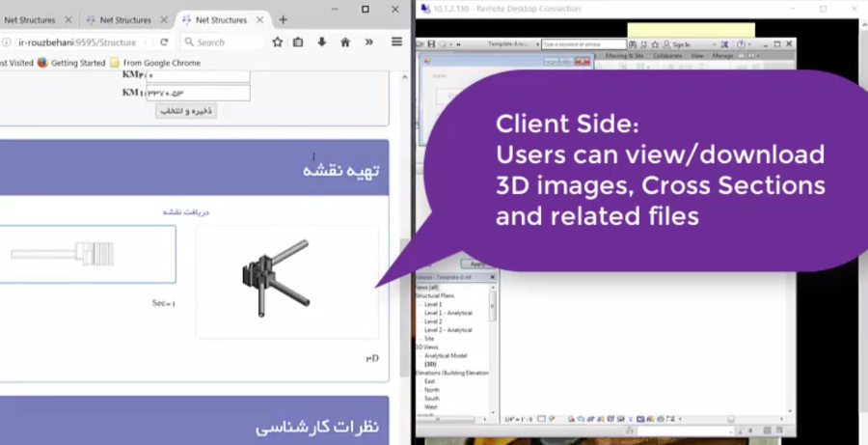Select the Sec-1 cross section thumbnail
Screen dimensions: 868x445
[x=87, y=255]
